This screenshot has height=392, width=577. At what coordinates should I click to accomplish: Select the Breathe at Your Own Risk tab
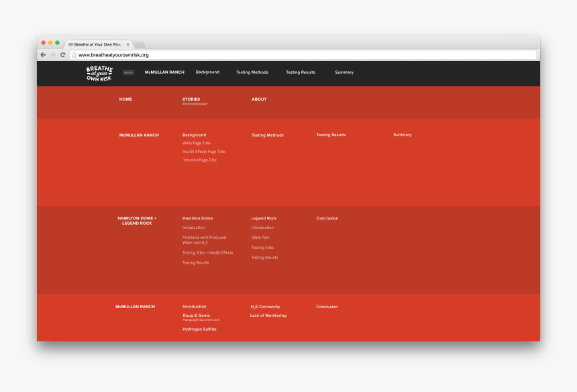click(98, 44)
